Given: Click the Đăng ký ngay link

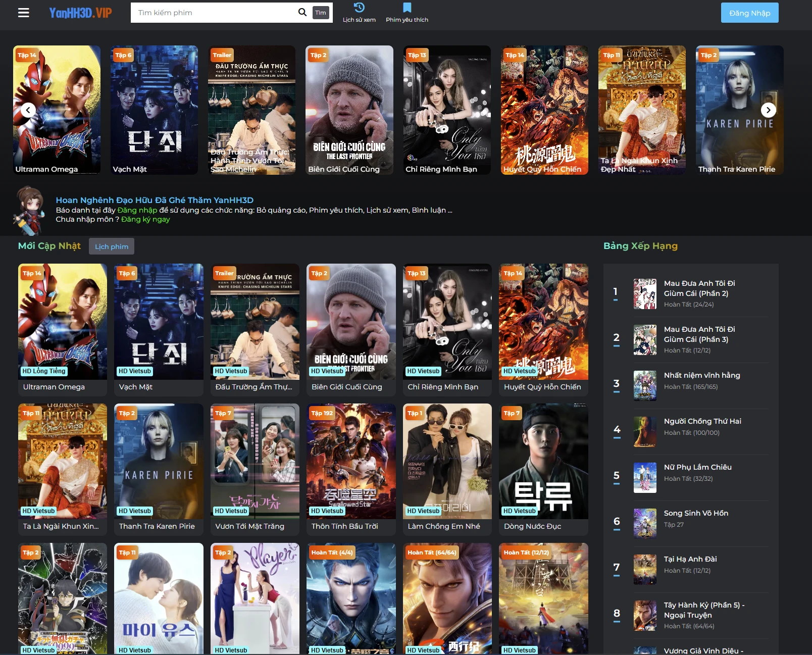Looking at the screenshot, I should click(145, 219).
